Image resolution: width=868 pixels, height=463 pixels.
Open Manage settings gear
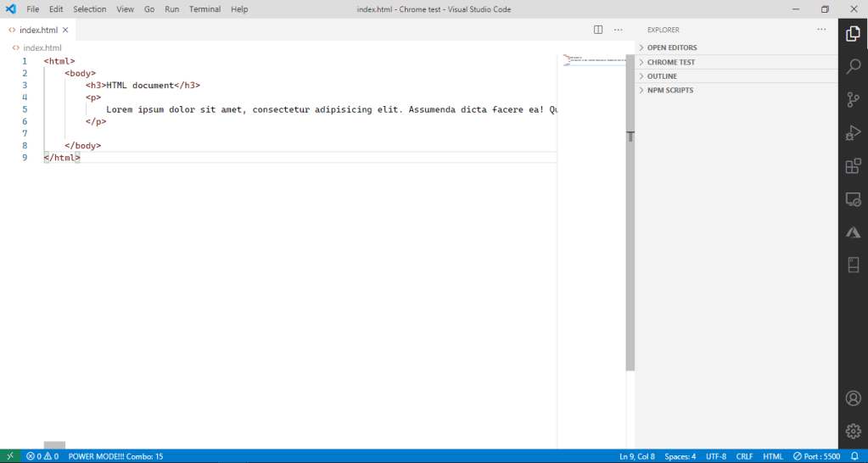coord(853,431)
